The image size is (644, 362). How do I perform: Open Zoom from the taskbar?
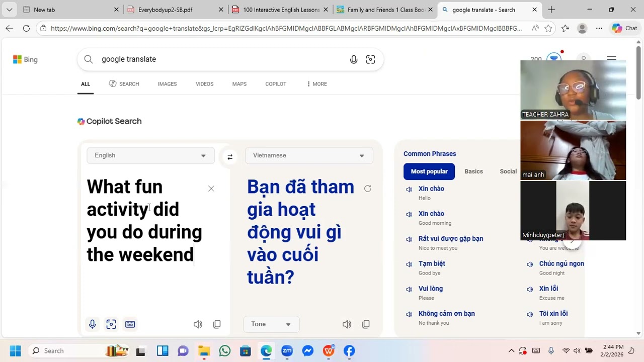point(287,351)
